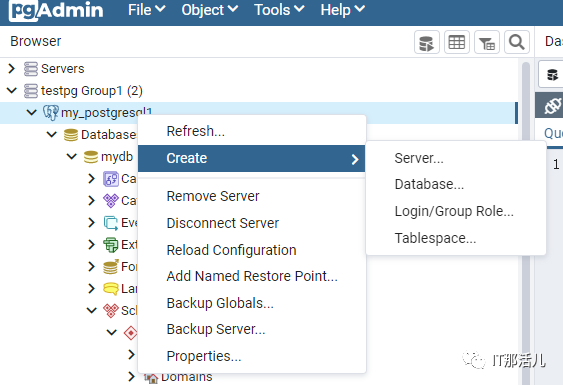This screenshot has height=385, width=563.
Task: Select testpg Group1 (2) in tree
Action: (x=92, y=91)
